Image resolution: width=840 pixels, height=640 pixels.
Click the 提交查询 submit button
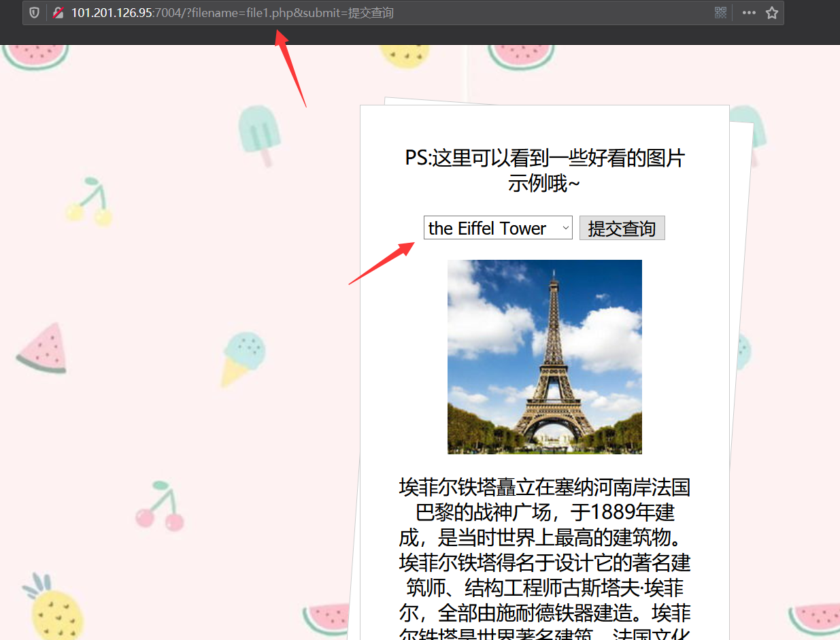tap(622, 228)
